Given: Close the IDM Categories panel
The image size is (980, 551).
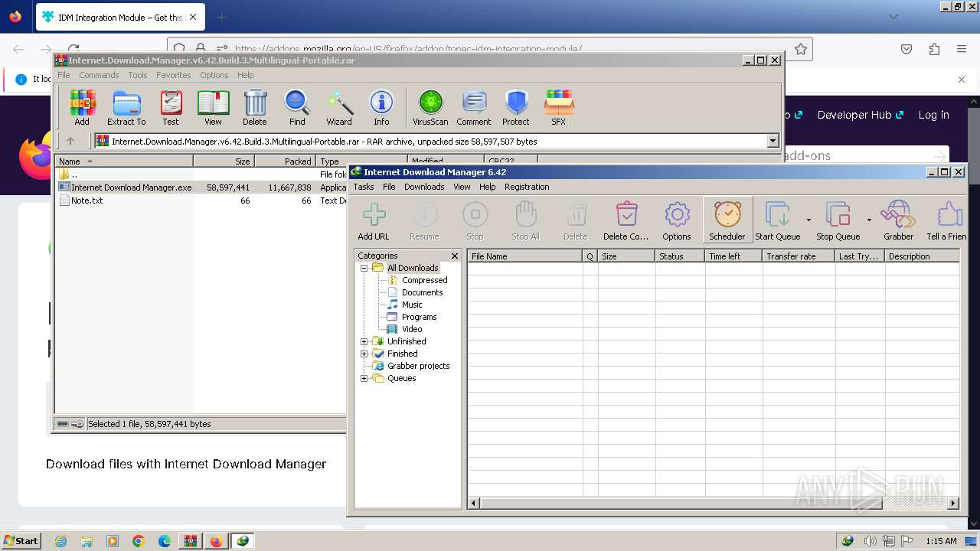Looking at the screenshot, I should [x=455, y=256].
